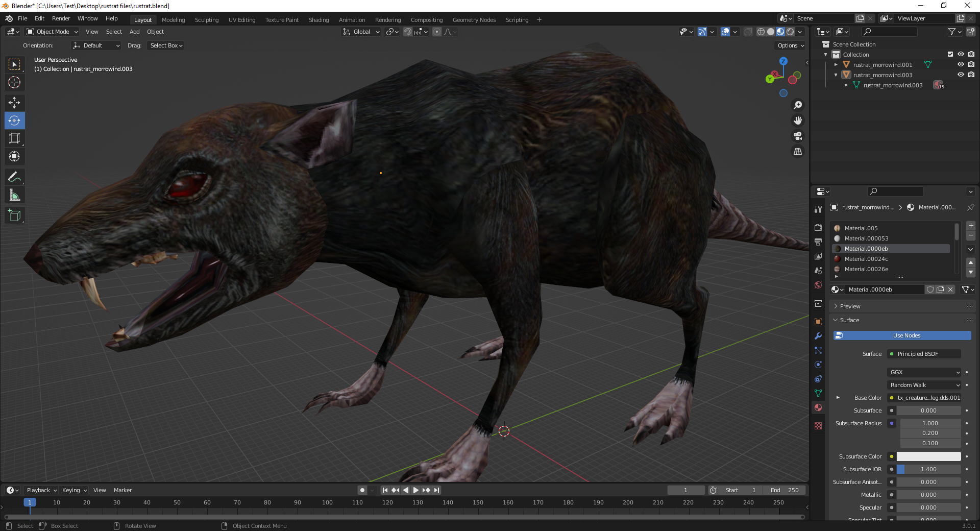Viewport: 980px width, 531px height.
Task: Click the viewport Options button
Action: (x=791, y=45)
